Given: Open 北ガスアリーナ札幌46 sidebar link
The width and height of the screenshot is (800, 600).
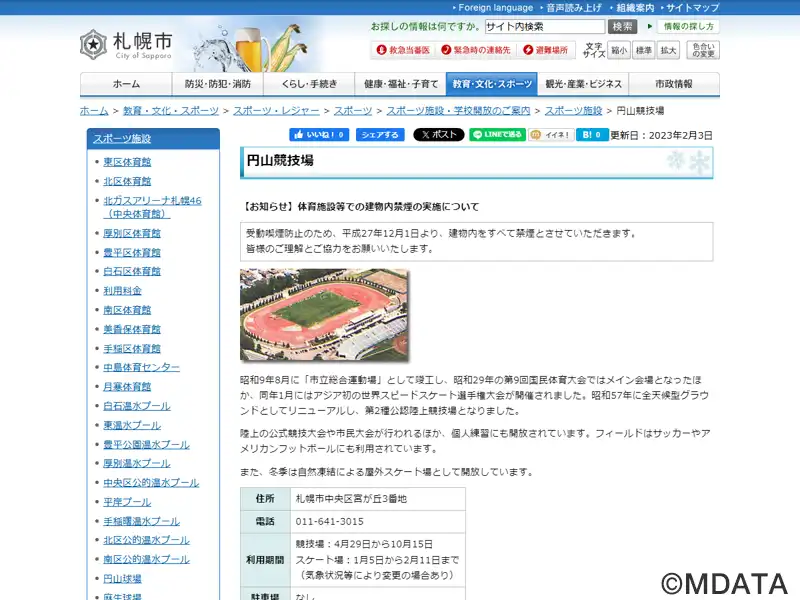Looking at the screenshot, I should point(152,207).
